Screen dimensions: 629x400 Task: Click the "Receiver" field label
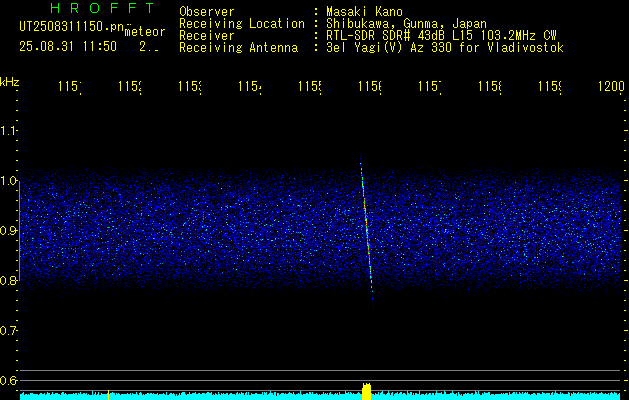tap(207, 36)
